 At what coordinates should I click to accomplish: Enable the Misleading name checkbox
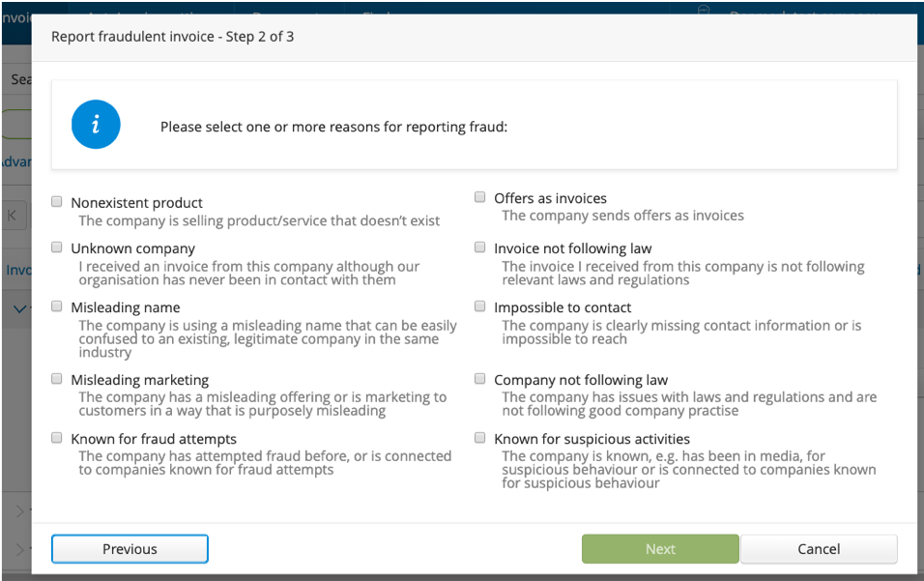(x=58, y=306)
